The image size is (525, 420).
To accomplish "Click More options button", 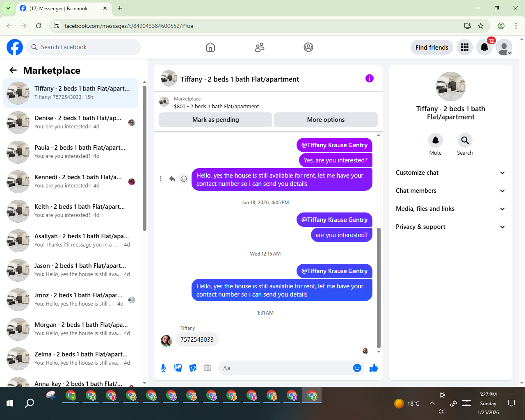I will (x=326, y=120).
